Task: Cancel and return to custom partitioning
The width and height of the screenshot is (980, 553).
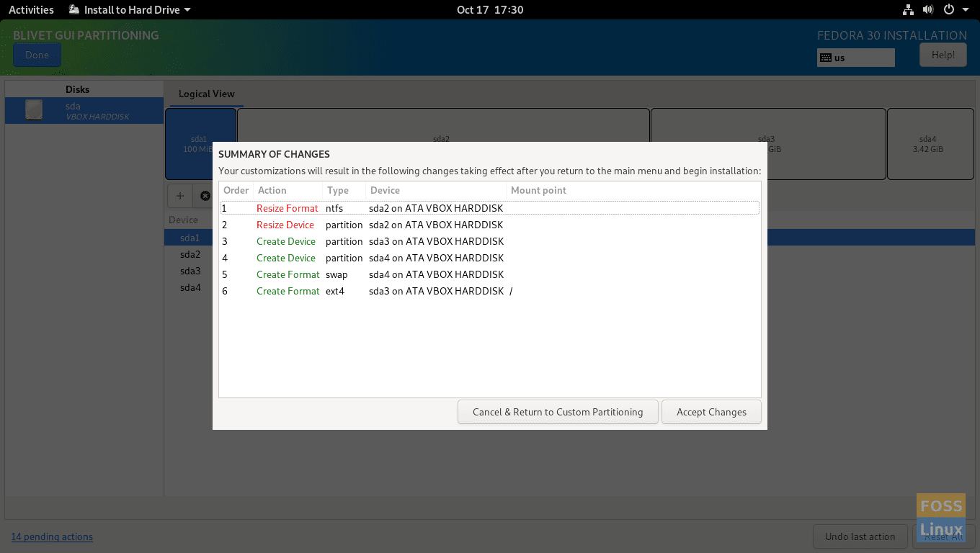Action: click(x=557, y=412)
